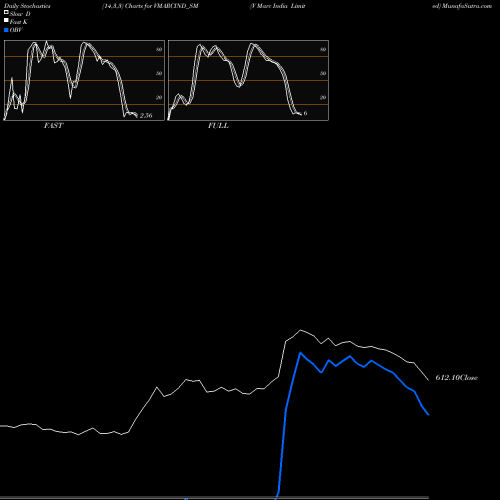The image size is (500, 500).
Task: Click the MunafaSutra.com text in the header
Action: point(467,6)
